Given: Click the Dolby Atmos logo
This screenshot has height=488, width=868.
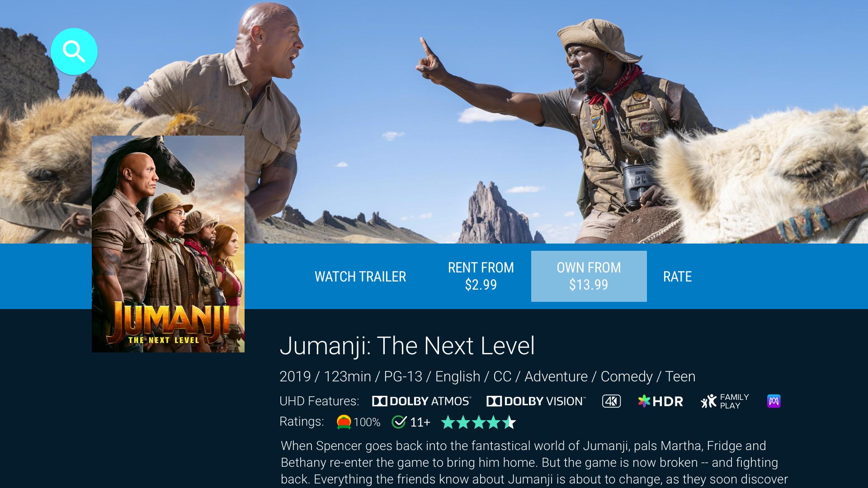Looking at the screenshot, I should (421, 401).
